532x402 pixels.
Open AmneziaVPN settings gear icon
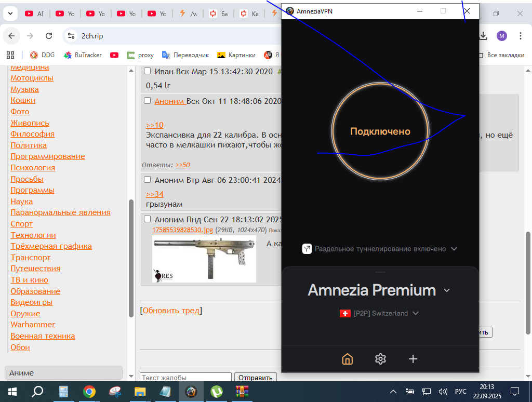click(x=380, y=359)
